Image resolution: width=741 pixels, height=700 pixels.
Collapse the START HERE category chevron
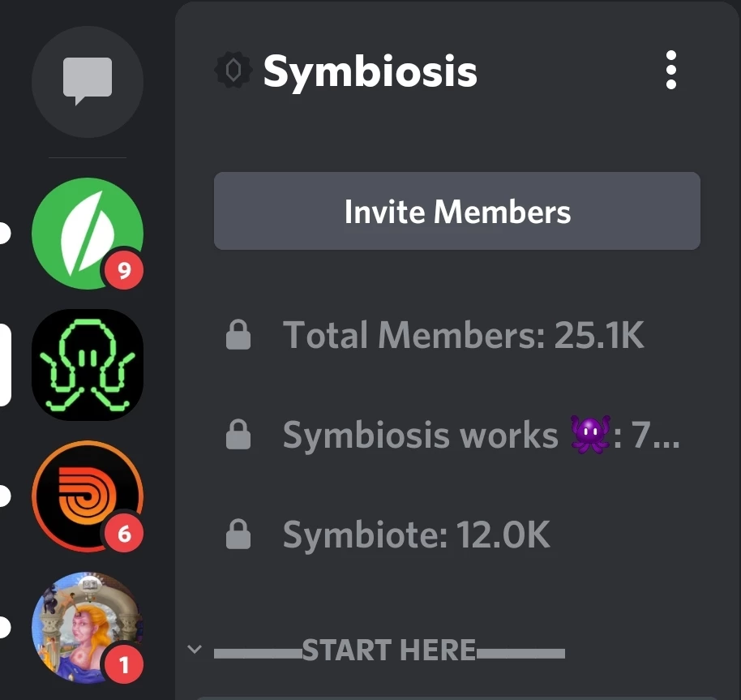tap(195, 649)
